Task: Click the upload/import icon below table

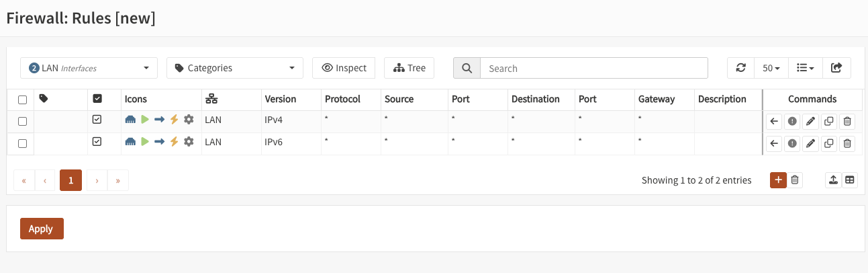Action: click(833, 180)
